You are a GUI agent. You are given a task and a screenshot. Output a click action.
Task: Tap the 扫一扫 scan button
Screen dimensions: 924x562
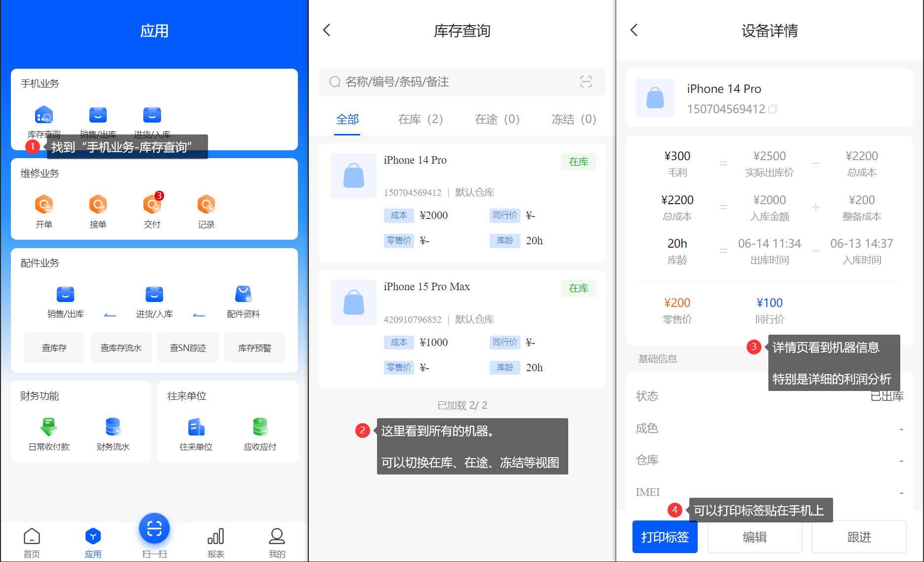154,529
